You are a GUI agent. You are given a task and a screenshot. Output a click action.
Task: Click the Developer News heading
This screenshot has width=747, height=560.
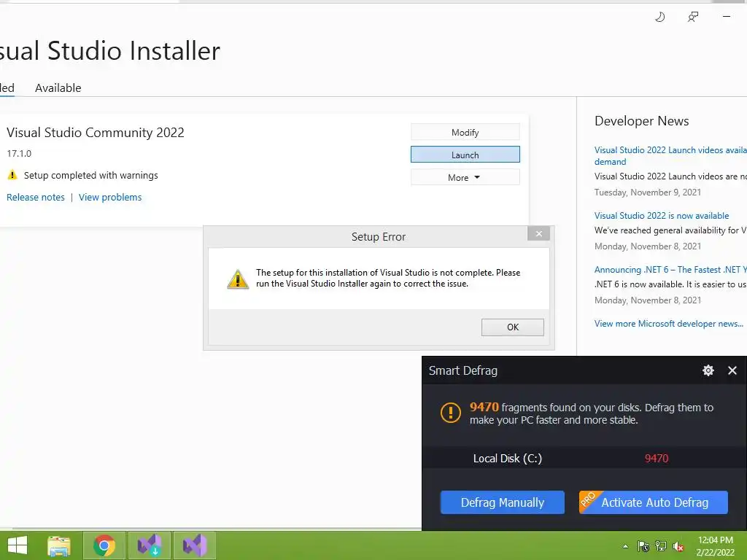pos(642,121)
